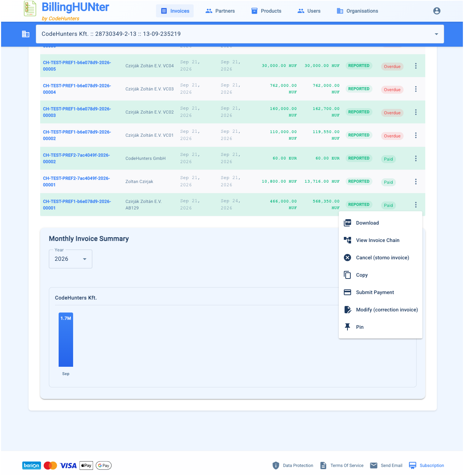Image resolution: width=464 pixels, height=476 pixels.
Task: Open invoice link CH-TEST-PREF2-7ac4049f-2026-00001
Action: (76, 182)
